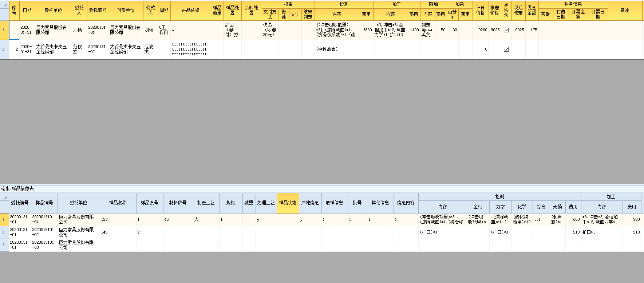The image size is (644, 283).
Task: Click the 流水.样品信息表 panel title
Action: coord(17,188)
